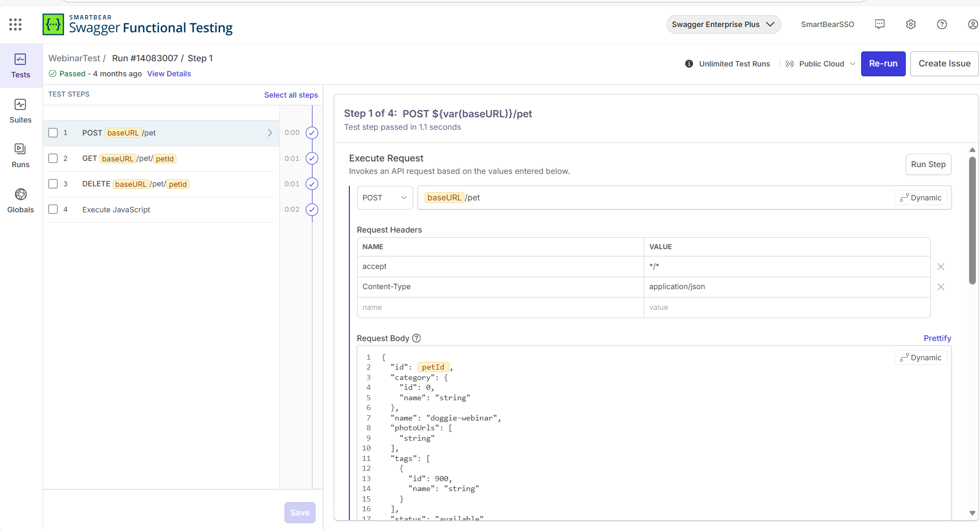Check the checkbox for Execute JavaScript step
This screenshot has height=530, width=980.
[53, 209]
